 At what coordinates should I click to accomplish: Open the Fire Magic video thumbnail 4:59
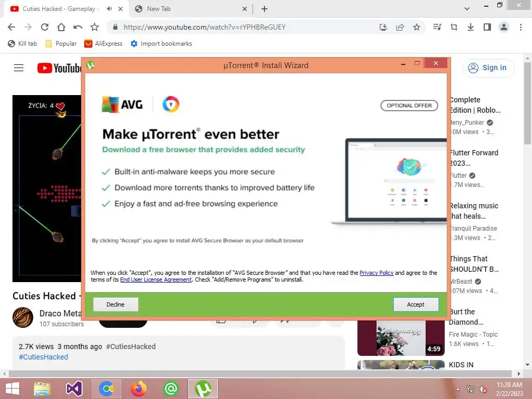click(x=401, y=338)
